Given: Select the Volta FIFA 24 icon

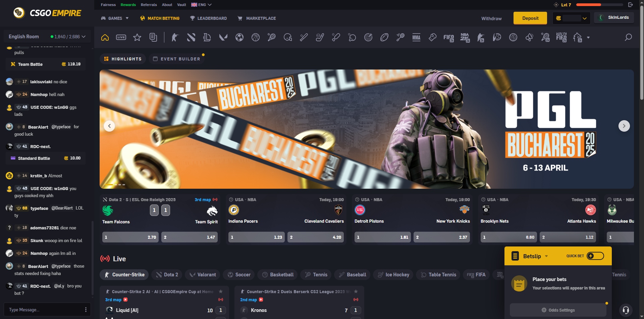Looking at the screenshot, I should [561, 37].
